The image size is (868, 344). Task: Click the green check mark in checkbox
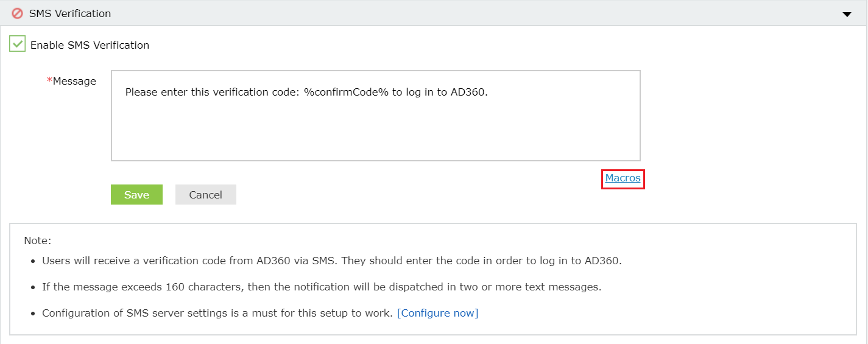18,44
